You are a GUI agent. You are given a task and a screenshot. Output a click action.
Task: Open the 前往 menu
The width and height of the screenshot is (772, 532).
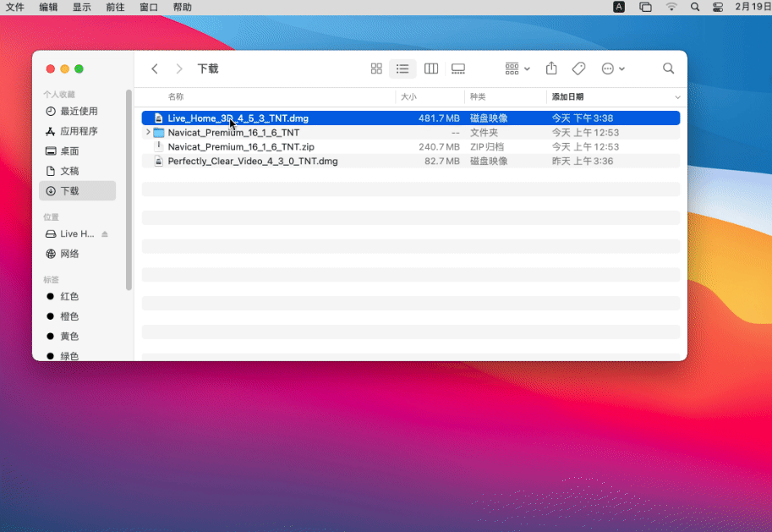[115, 8]
